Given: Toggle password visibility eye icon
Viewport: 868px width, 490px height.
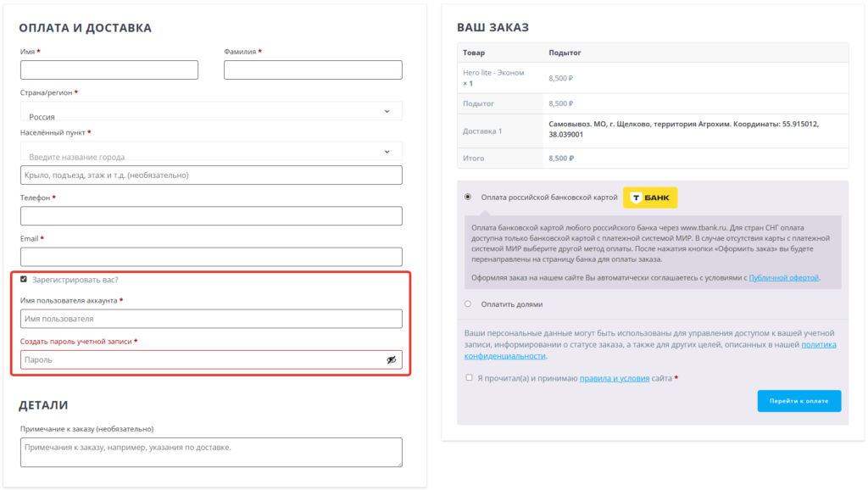Looking at the screenshot, I should (x=391, y=359).
